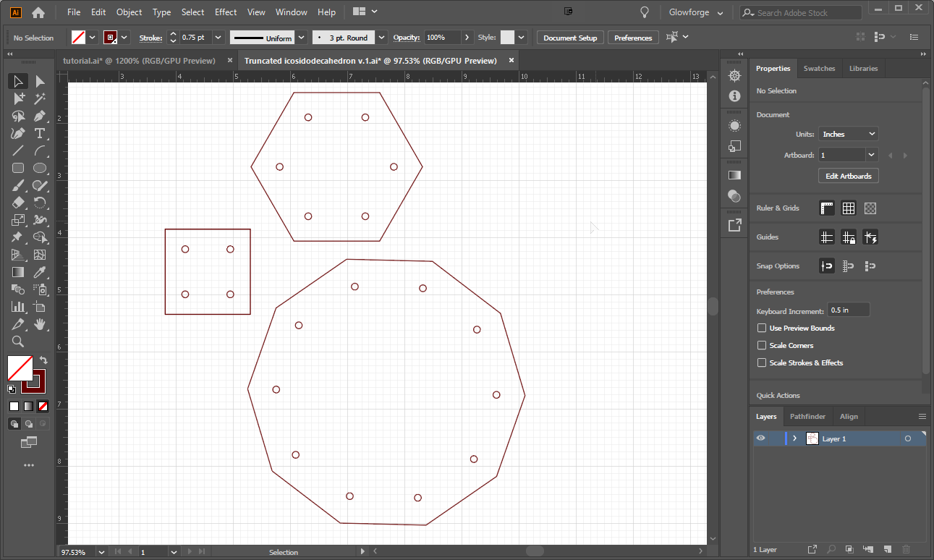The image size is (934, 560).
Task: Select the Direct Selection tool
Action: coord(40,81)
